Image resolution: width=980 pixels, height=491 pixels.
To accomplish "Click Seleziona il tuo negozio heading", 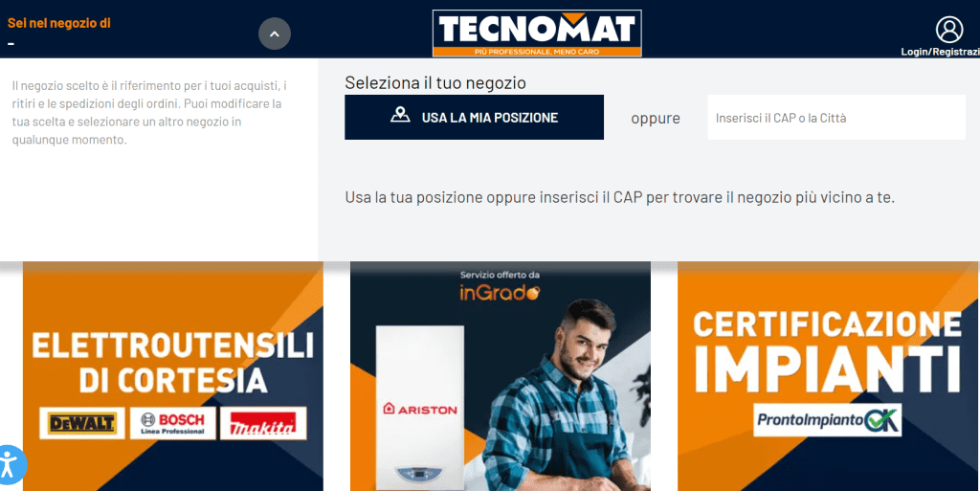I will click(x=435, y=82).
